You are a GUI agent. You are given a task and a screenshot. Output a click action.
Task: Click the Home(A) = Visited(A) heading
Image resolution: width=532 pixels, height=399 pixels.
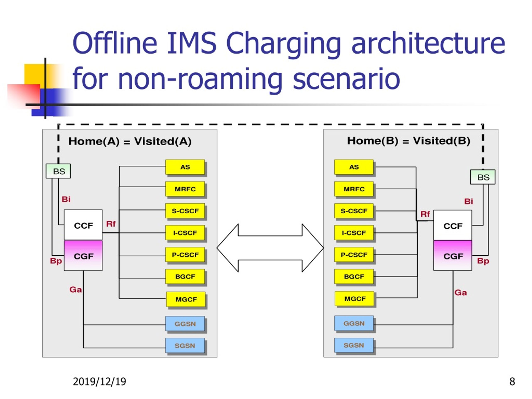pos(130,142)
